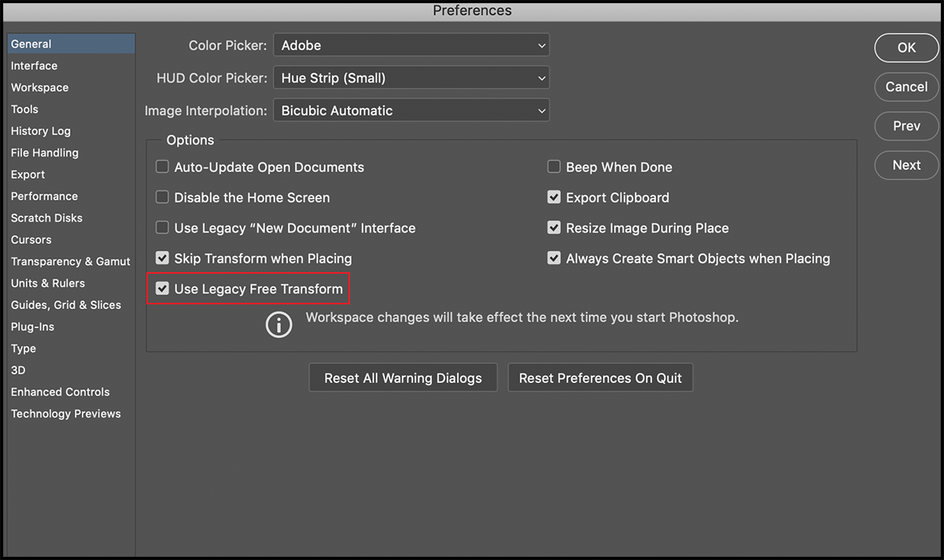This screenshot has width=944, height=560.
Task: Open File Handling preferences
Action: 44,153
